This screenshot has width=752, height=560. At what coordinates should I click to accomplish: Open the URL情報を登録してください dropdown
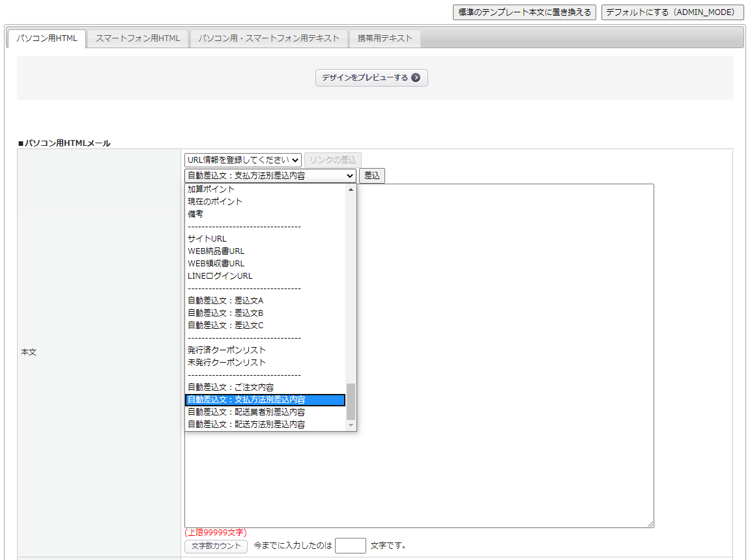coord(242,160)
